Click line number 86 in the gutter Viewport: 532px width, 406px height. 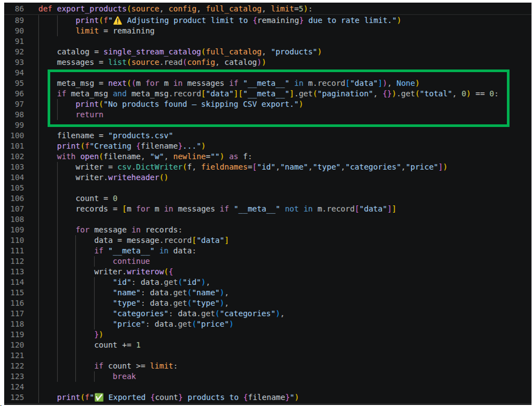tap(19, 9)
